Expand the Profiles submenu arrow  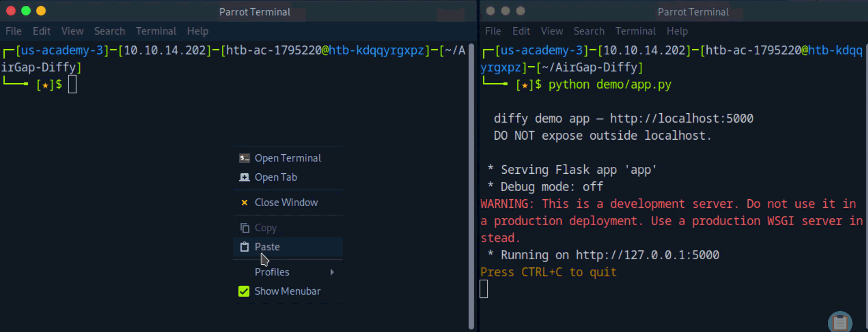coord(332,272)
